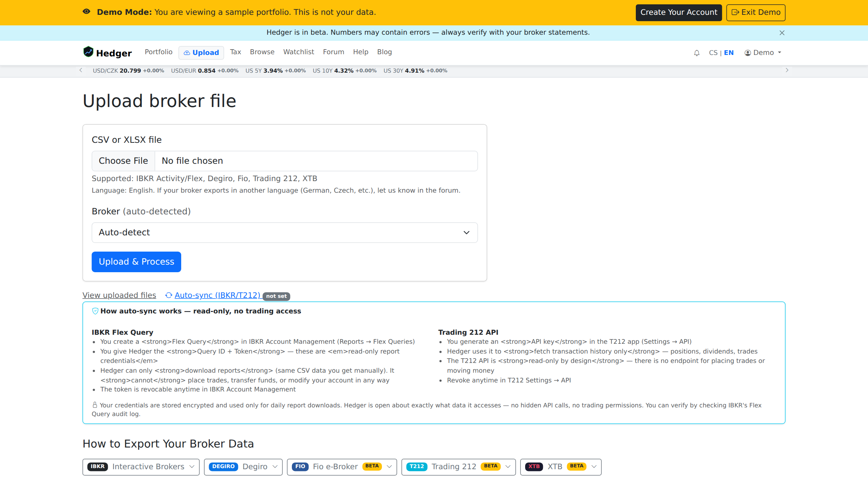Screen dimensions: 868x488
Task: Click the Exit Demo button
Action: (x=756, y=12)
